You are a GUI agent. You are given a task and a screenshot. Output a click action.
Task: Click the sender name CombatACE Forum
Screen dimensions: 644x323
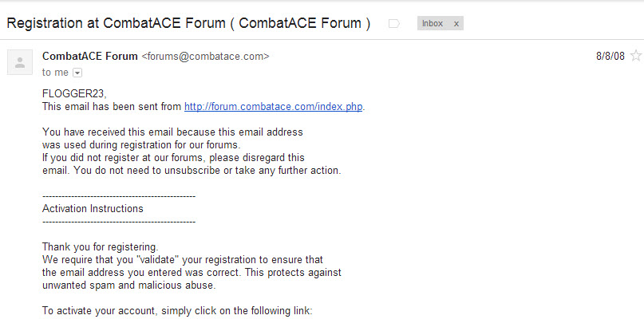90,57
